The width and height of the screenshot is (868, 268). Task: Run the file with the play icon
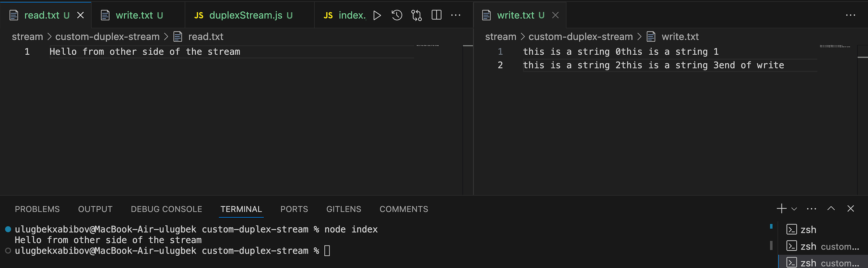point(377,15)
